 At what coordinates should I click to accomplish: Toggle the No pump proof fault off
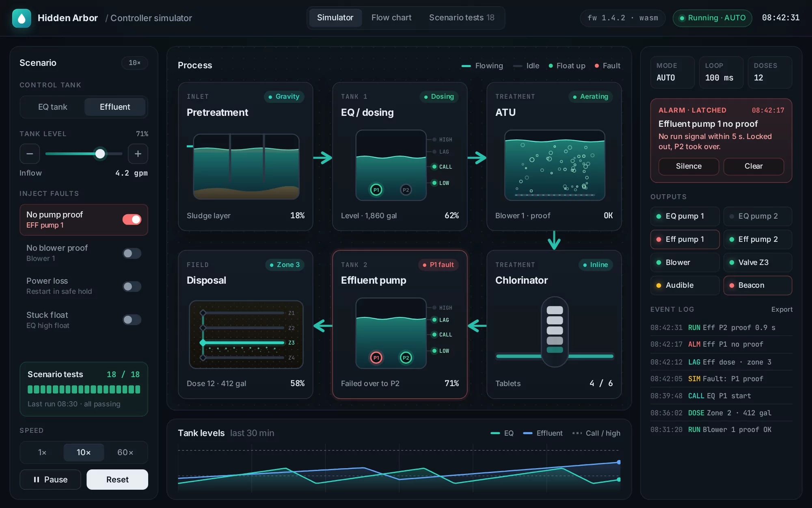132,219
